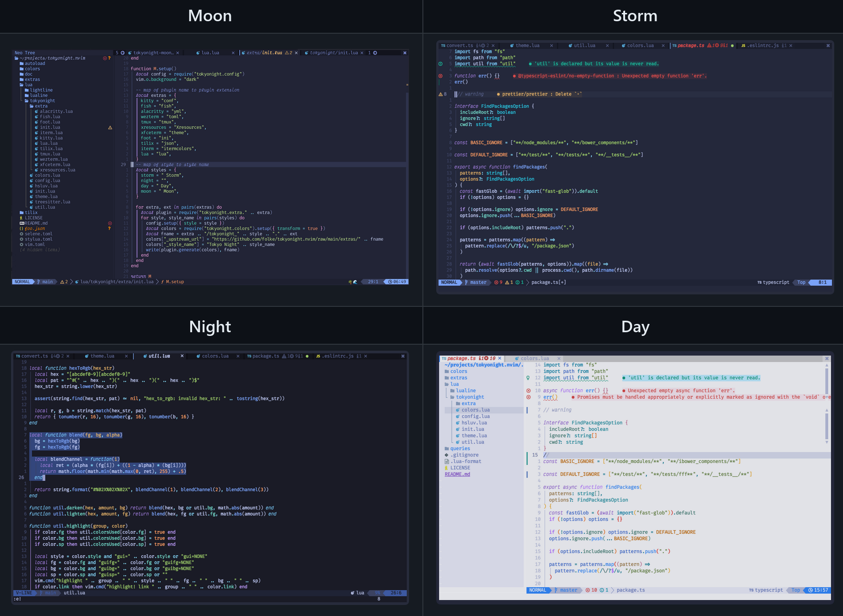
Task: Open alacritty.lua in Moon tree
Action: 54,112
